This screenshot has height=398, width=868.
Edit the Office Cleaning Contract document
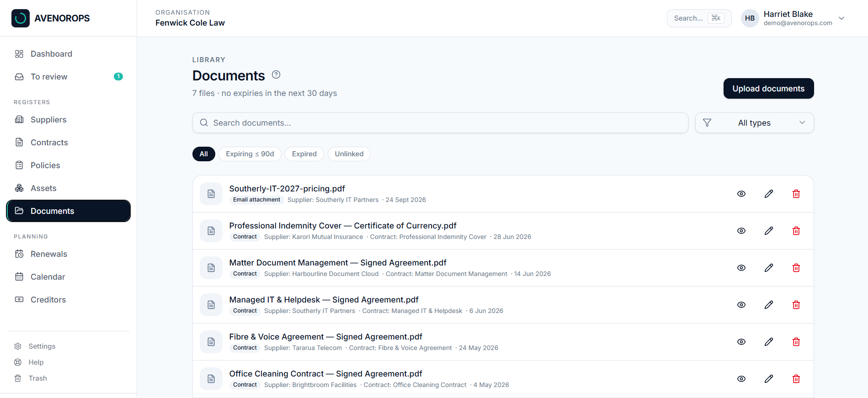click(769, 379)
